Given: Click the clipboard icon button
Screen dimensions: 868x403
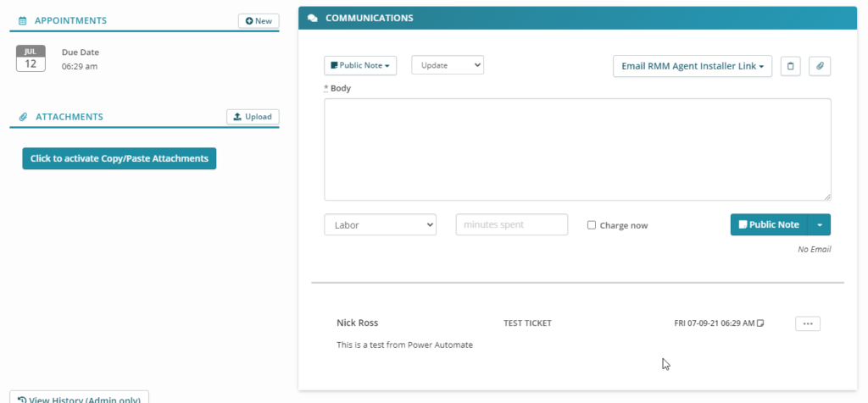Looking at the screenshot, I should coord(790,66).
